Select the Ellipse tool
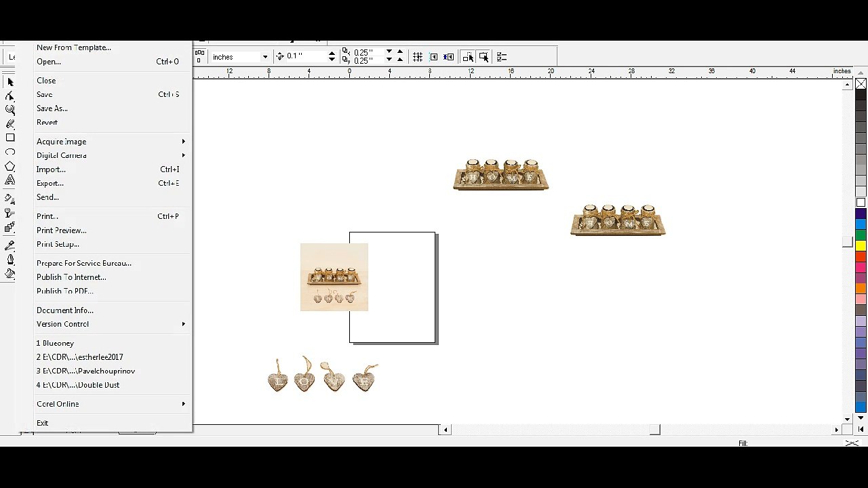The image size is (868, 488). (x=10, y=152)
